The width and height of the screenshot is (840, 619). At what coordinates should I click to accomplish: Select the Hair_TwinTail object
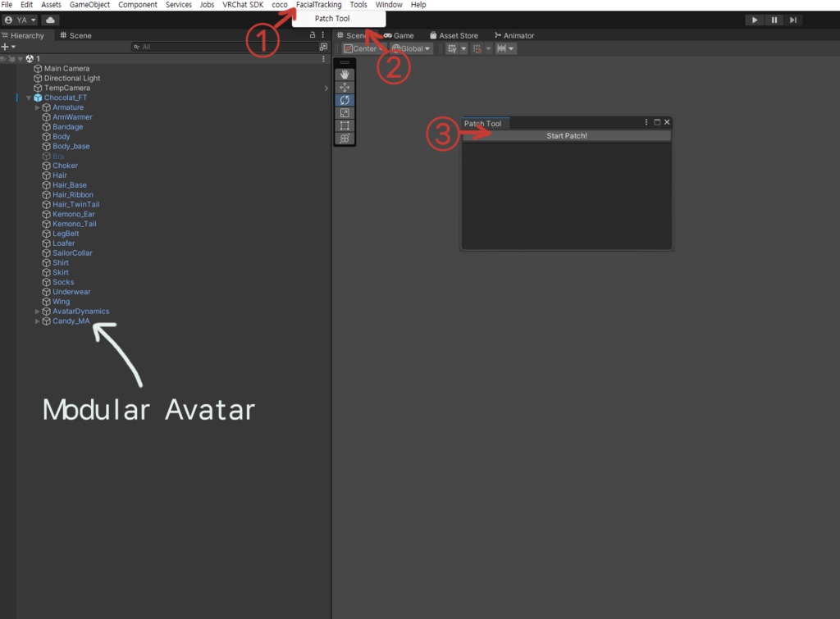pyautogui.click(x=76, y=204)
